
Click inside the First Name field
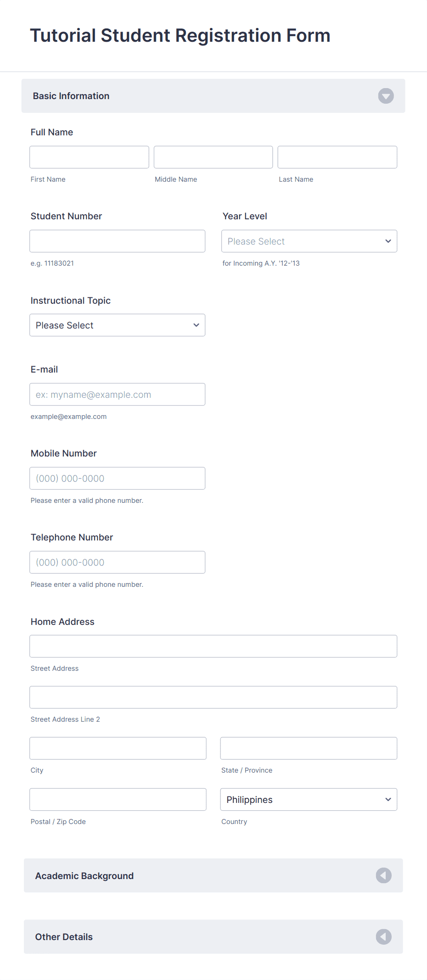point(89,157)
